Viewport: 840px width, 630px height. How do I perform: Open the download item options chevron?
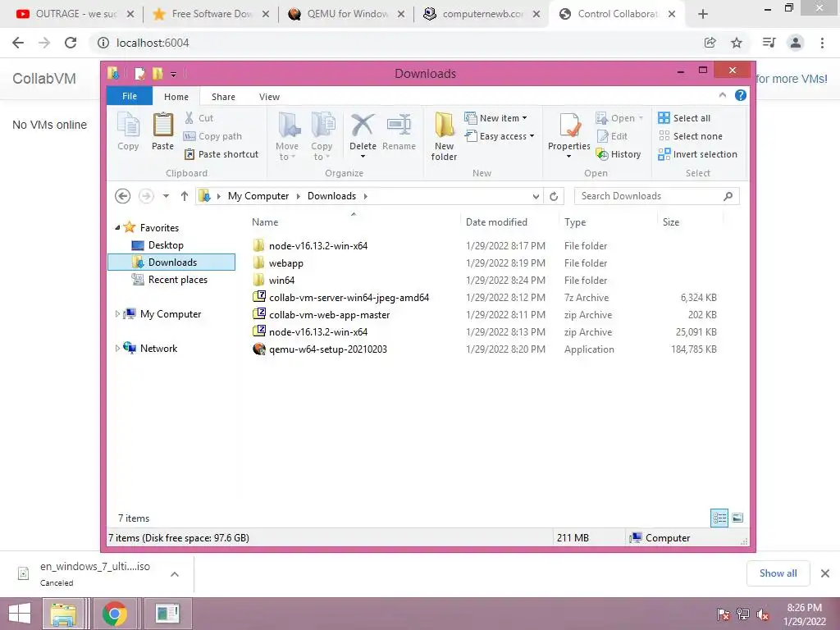point(175,574)
